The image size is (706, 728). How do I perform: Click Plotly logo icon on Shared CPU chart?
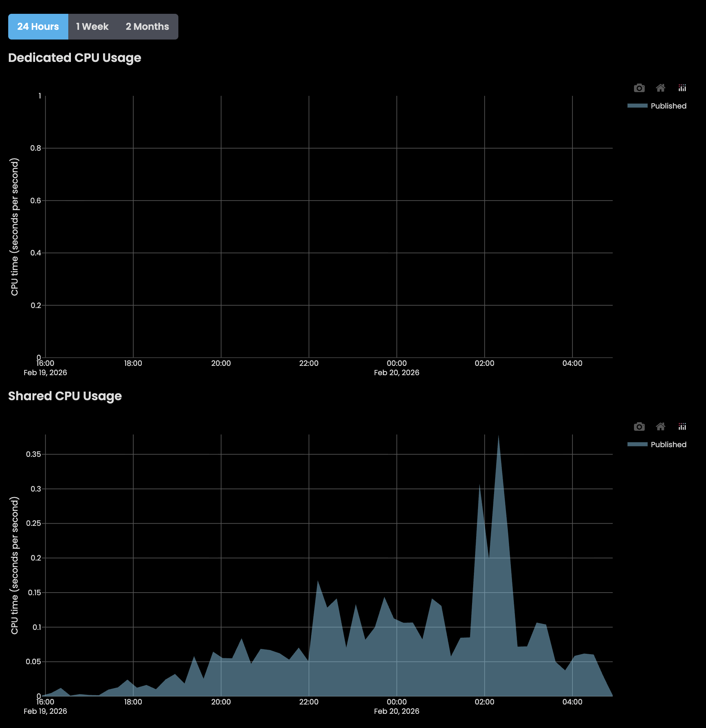(x=682, y=427)
